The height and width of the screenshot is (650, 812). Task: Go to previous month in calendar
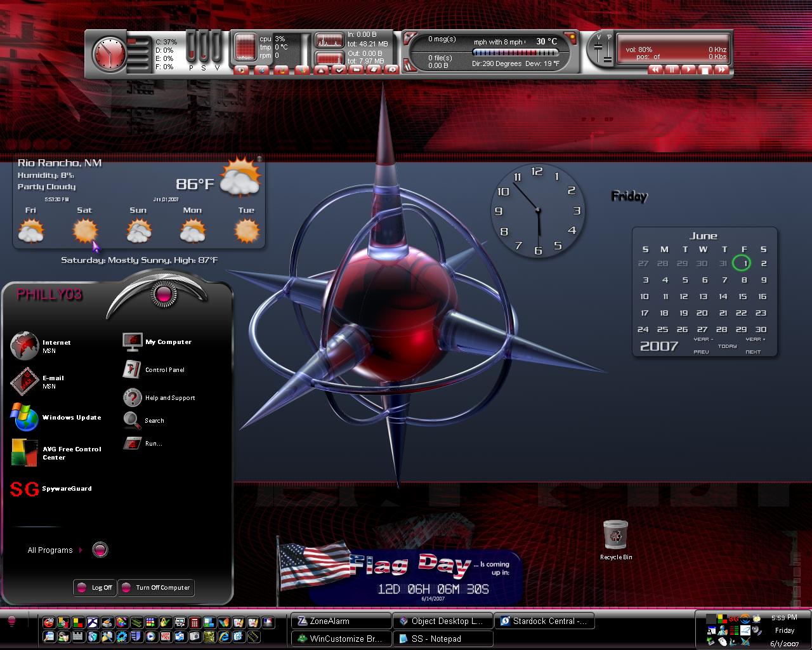(701, 352)
